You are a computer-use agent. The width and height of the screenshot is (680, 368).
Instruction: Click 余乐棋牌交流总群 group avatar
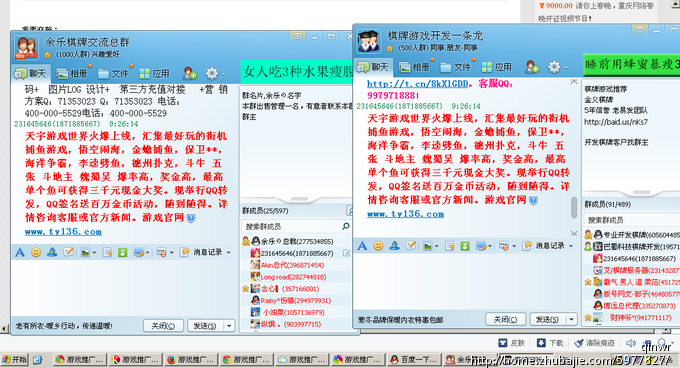pyautogui.click(x=26, y=47)
